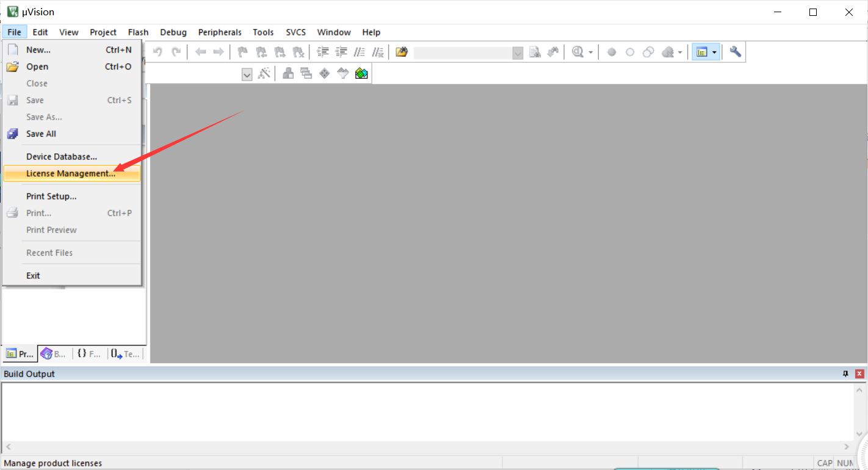
Task: Click the Disable All Breakpoints icon
Action: (649, 52)
